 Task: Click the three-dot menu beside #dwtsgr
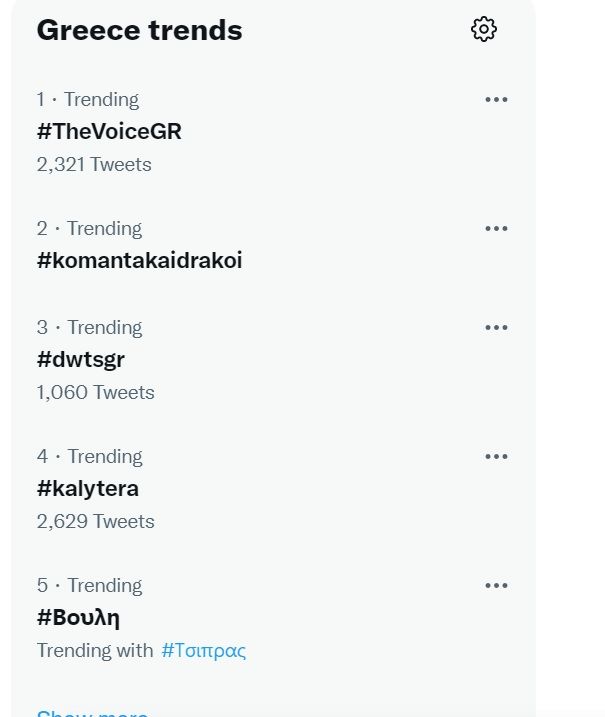pyautogui.click(x=496, y=327)
